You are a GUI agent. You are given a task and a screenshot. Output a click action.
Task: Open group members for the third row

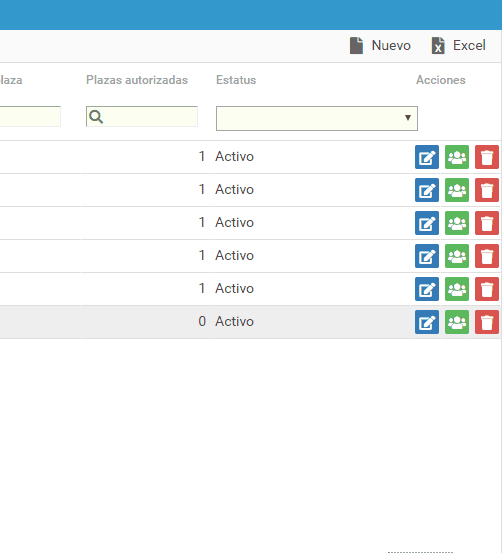[x=457, y=223]
